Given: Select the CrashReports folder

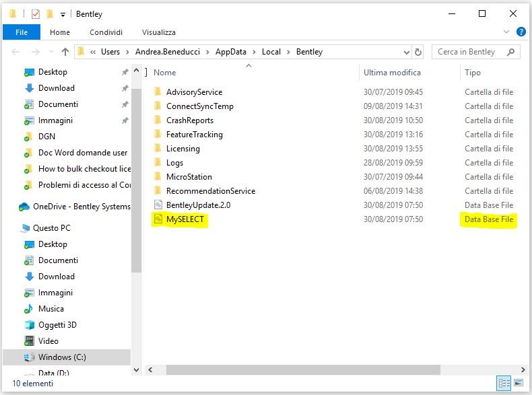Looking at the screenshot, I should [x=190, y=120].
